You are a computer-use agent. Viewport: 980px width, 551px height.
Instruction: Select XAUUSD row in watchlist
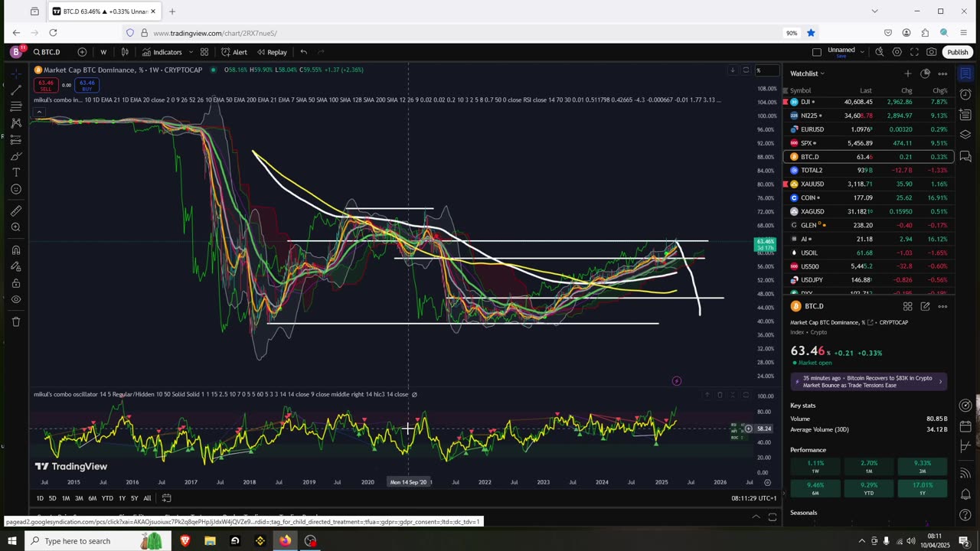(x=868, y=184)
